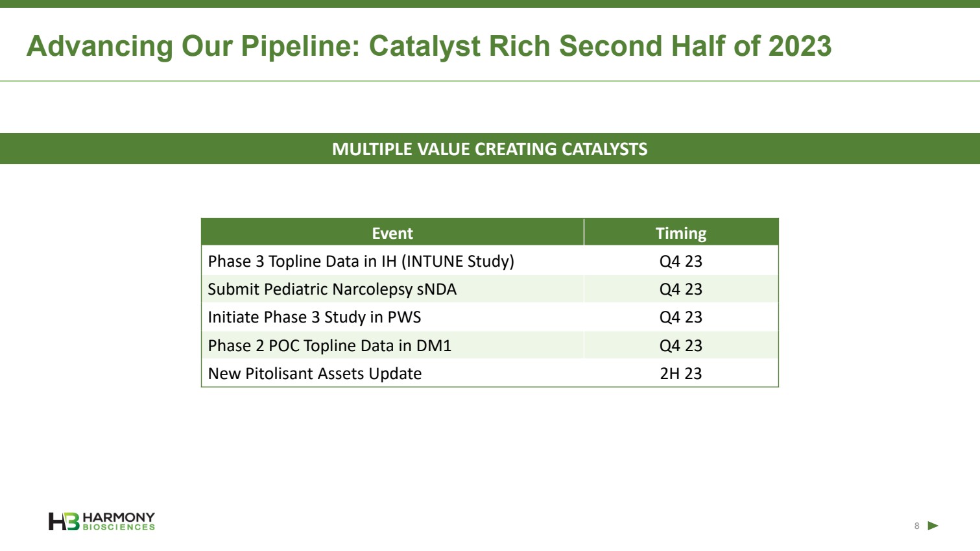Click the green next-slide arrow icon
The image size is (980, 551).
point(933,526)
